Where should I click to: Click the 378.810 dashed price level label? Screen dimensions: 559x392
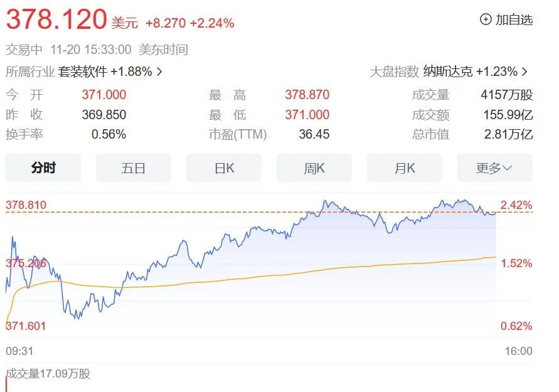[26, 205]
